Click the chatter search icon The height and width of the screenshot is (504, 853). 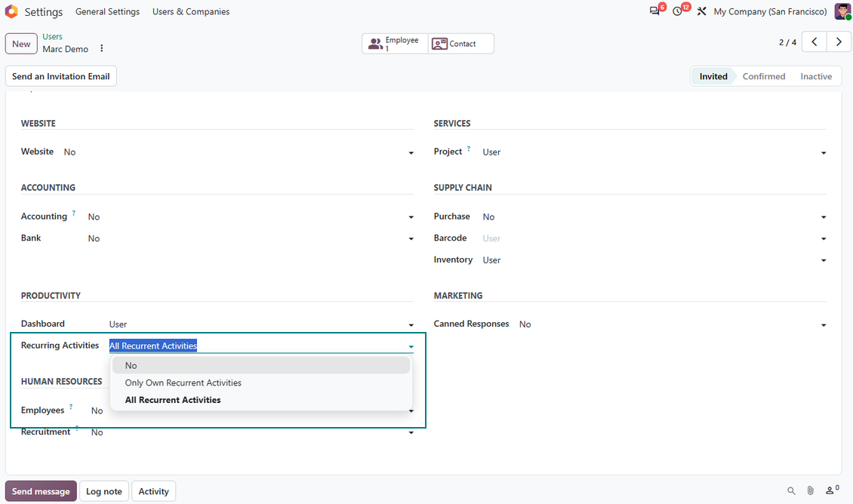791,491
